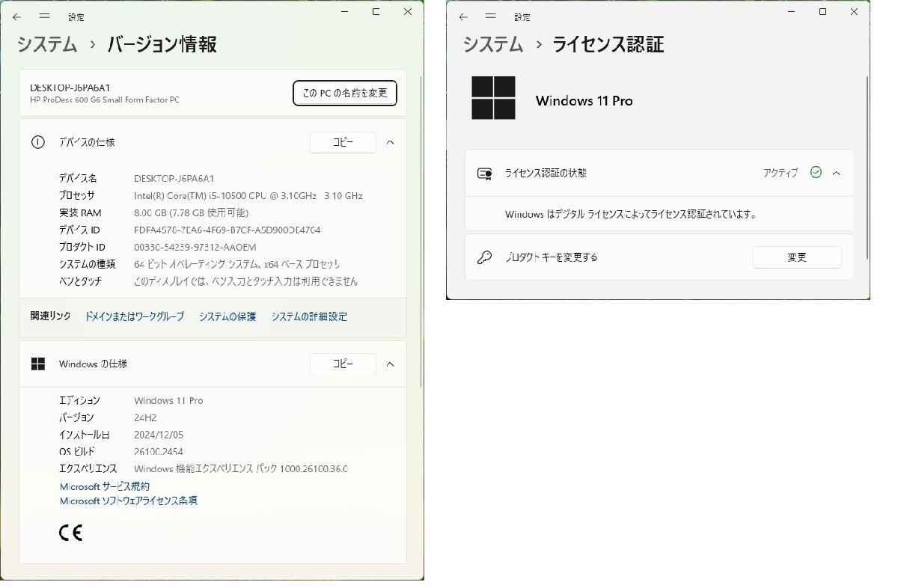This screenshot has width=898, height=588.
Task: Minimize the ライセンス認証 window
Action: (x=791, y=12)
